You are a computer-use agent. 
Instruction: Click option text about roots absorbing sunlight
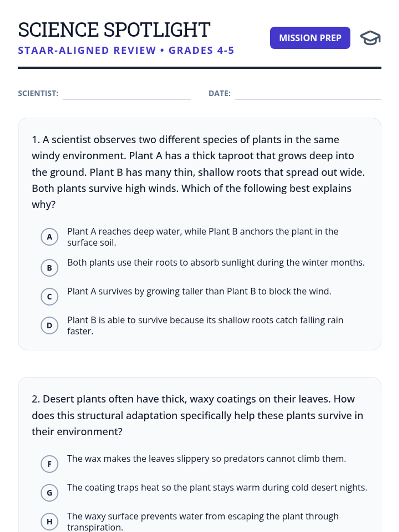[216, 263]
